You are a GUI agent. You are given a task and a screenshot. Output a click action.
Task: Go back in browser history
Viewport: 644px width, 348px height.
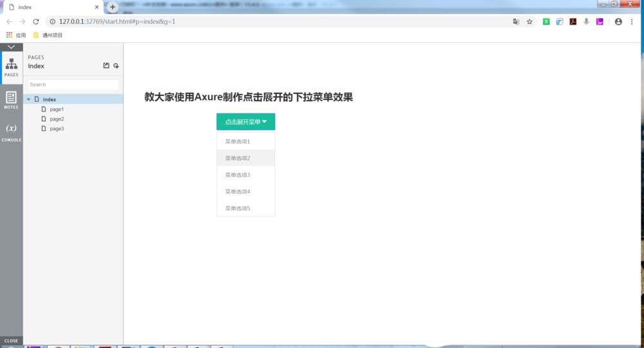click(x=9, y=21)
